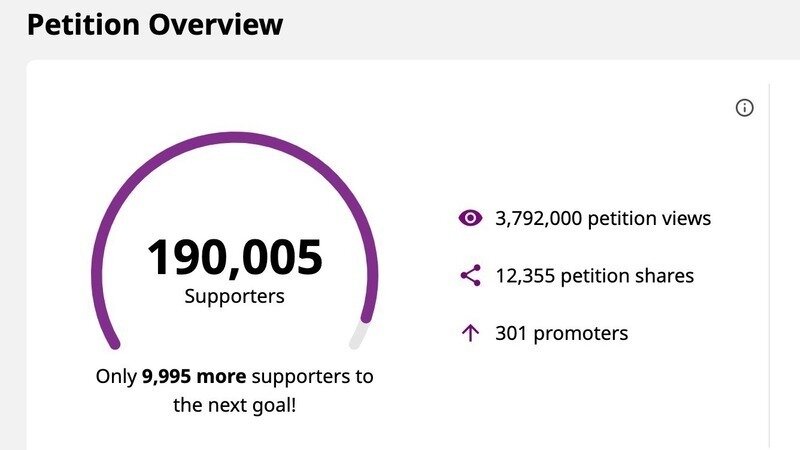
Task: Click the eye icon beside petition views
Action: [470, 218]
